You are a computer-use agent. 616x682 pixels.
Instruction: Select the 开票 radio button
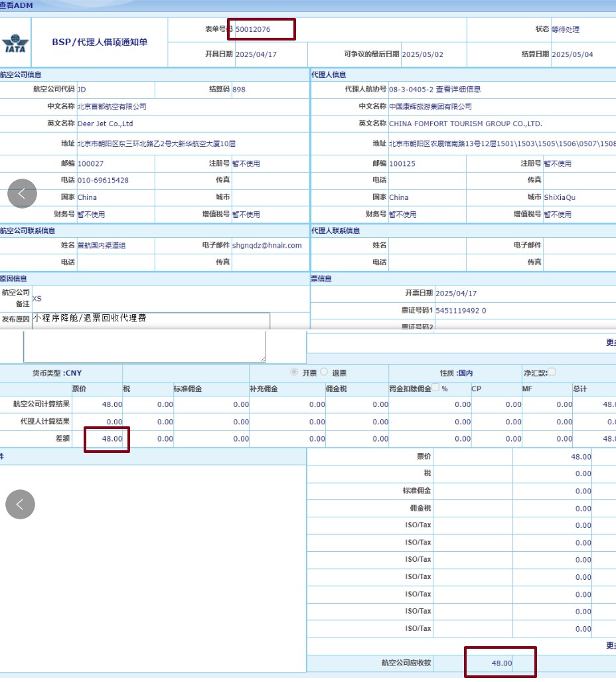click(x=294, y=373)
